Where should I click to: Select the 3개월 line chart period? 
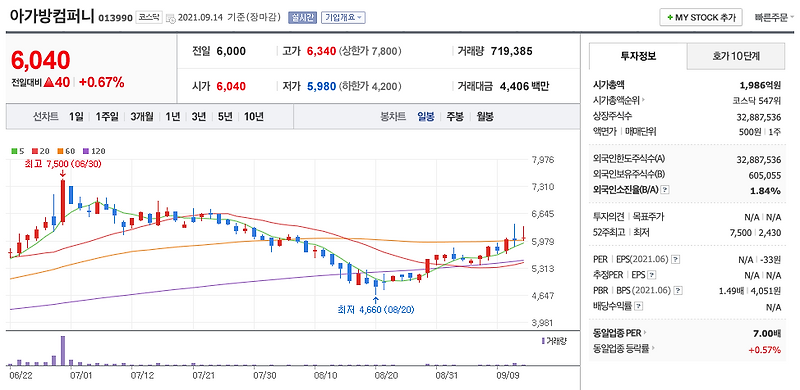coord(142,117)
